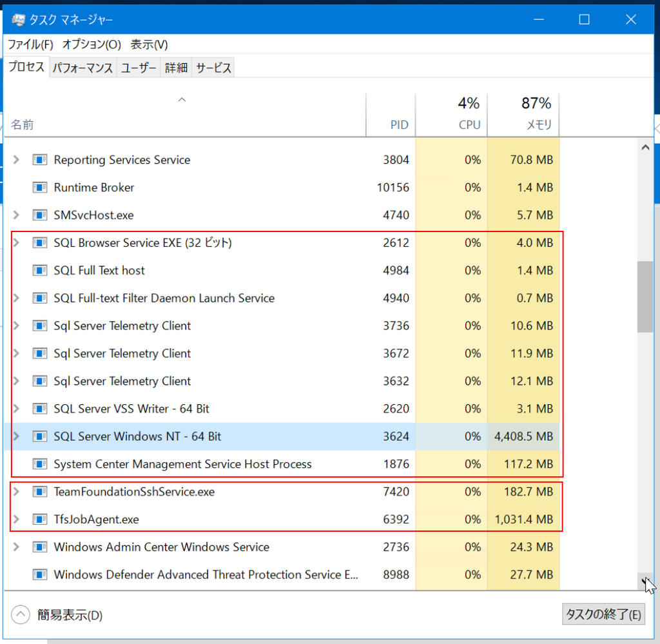Click the scrollbar up arrow
Image resolution: width=660 pixels, height=644 pixels.
coord(645,148)
